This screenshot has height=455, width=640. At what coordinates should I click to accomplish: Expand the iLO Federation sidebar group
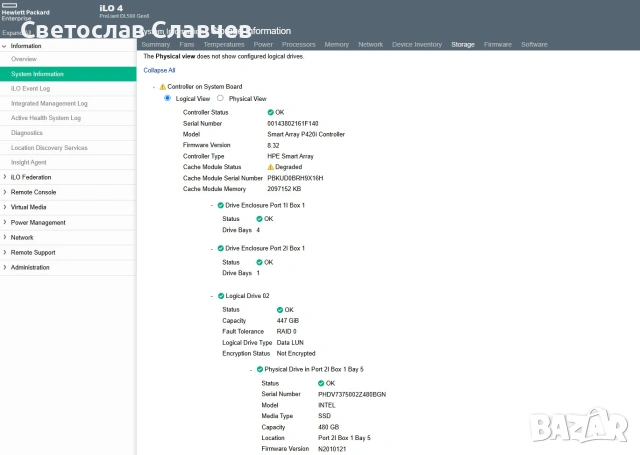point(4,177)
